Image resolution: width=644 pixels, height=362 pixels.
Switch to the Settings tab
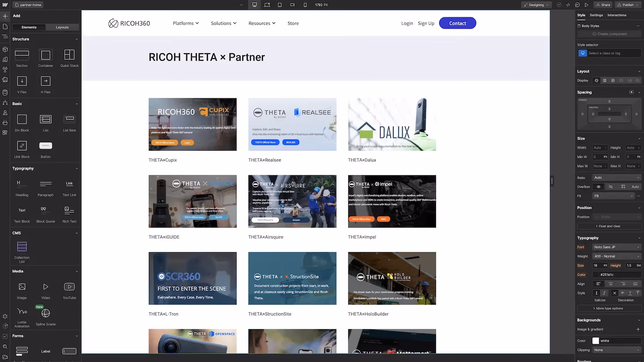596,15
